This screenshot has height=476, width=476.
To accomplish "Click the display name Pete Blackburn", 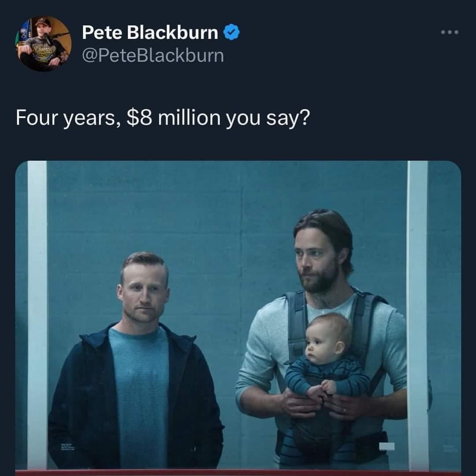I will click(x=150, y=32).
